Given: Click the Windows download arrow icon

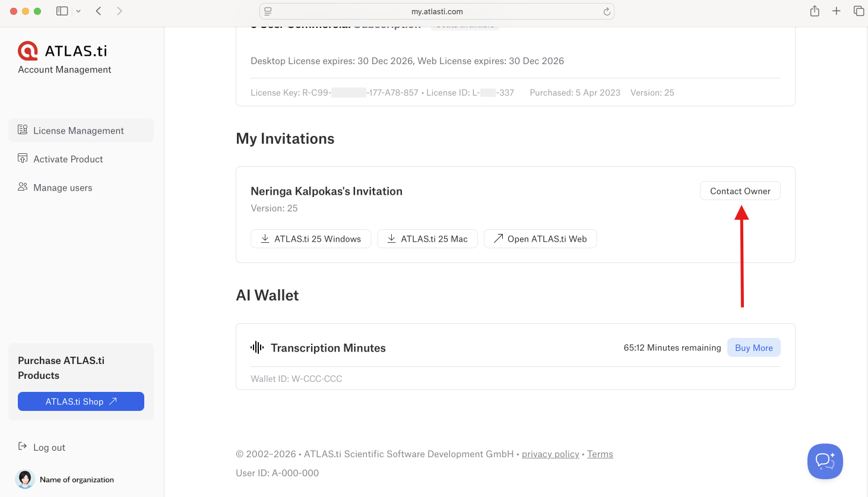Looking at the screenshot, I should click(265, 239).
